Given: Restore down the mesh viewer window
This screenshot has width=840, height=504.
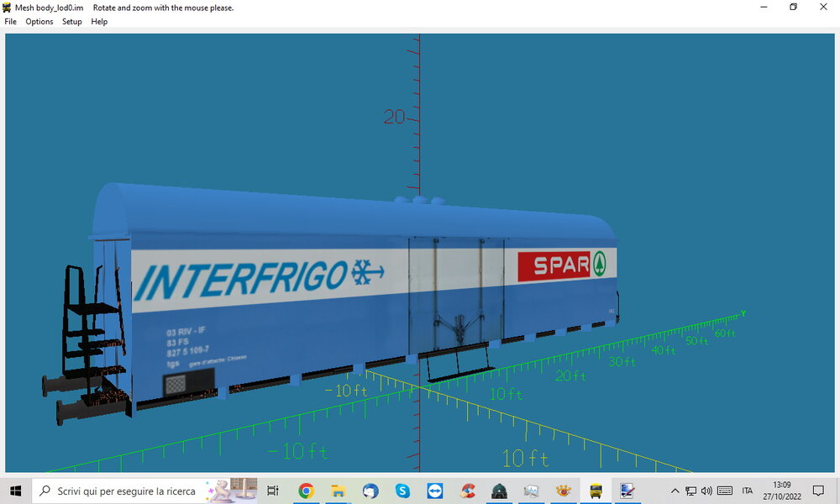Looking at the screenshot, I should pyautogui.click(x=794, y=8).
